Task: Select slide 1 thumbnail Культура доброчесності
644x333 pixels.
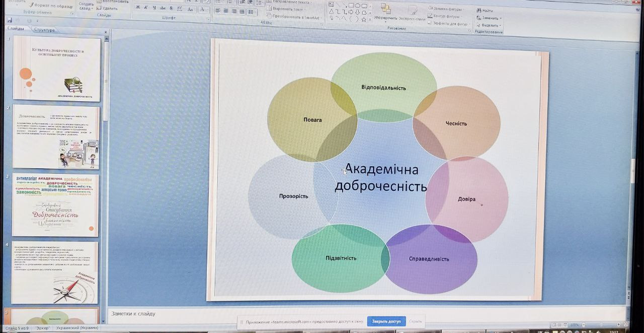Action: point(57,68)
